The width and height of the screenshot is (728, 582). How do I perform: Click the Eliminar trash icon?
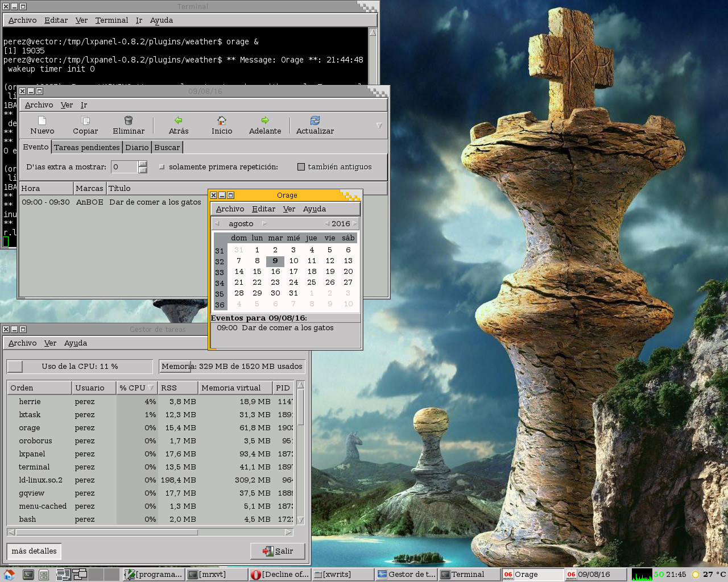pos(129,120)
